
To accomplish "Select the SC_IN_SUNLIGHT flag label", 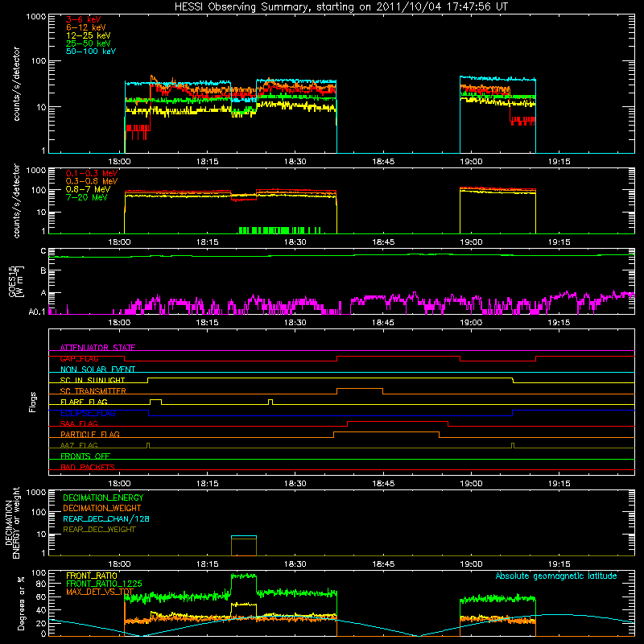I will tap(93, 380).
